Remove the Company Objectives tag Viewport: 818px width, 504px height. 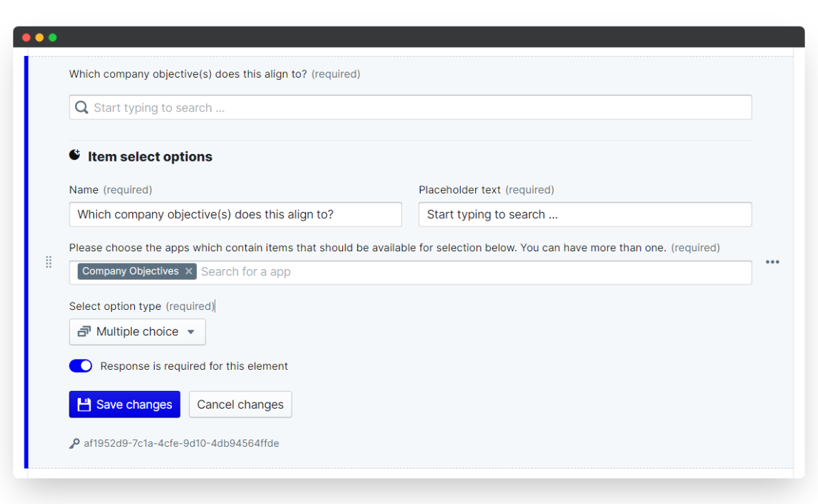pos(189,271)
